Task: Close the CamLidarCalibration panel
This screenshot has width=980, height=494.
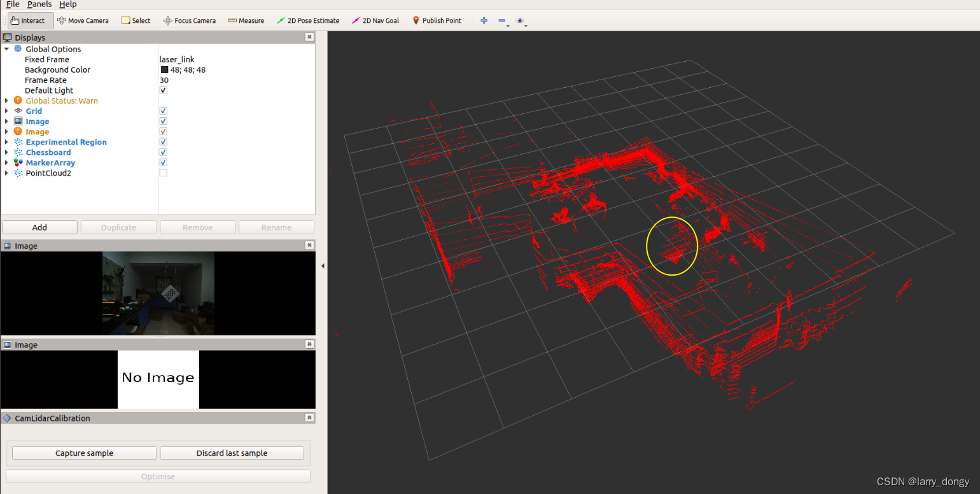Action: (x=309, y=418)
